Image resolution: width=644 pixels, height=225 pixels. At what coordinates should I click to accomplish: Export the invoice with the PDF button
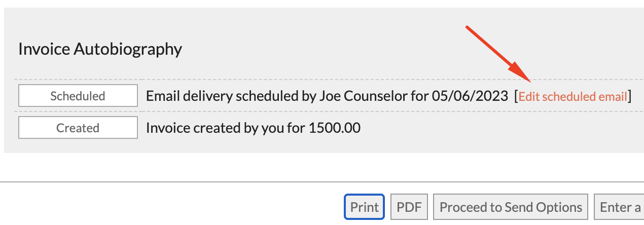[x=409, y=207]
